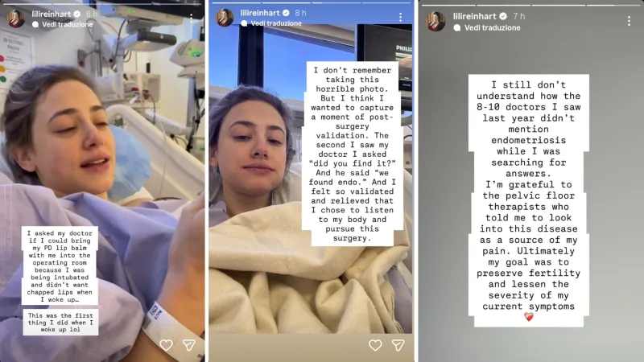Jump to first progress segment of third story
The width and height of the screenshot is (644, 362).
coord(448,5)
